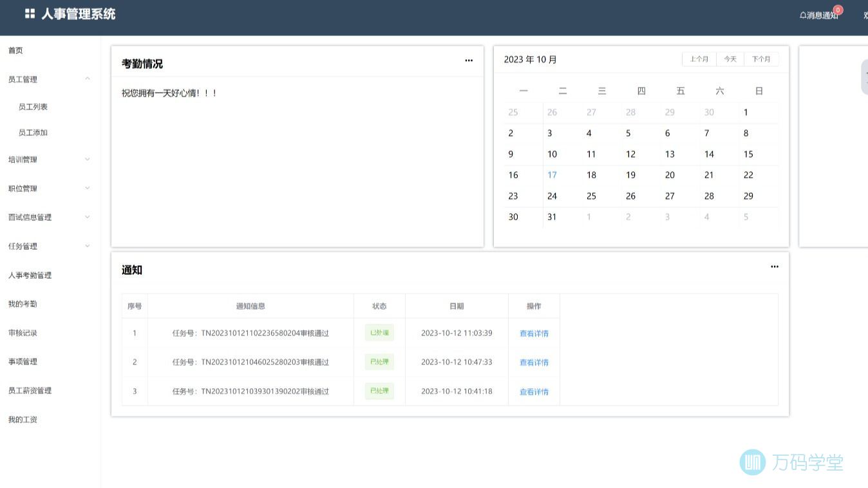The image size is (868, 488).
Task: Select date 31 in the calendar
Action: point(552,217)
